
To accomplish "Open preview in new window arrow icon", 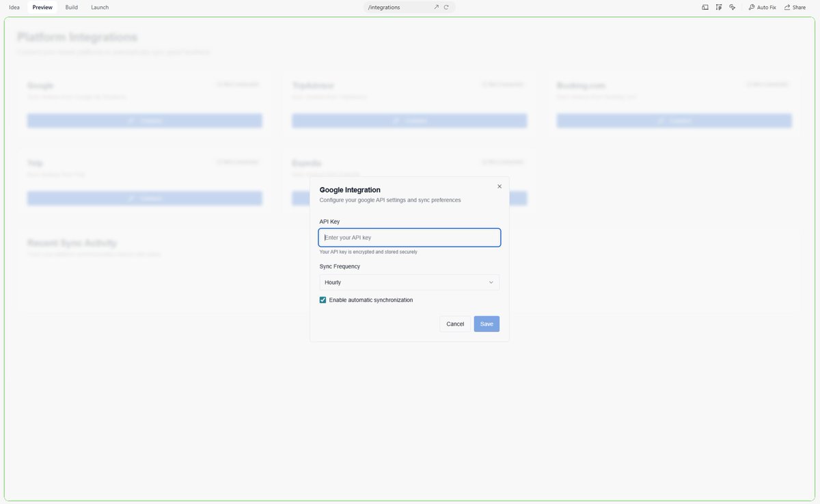I will click(437, 7).
